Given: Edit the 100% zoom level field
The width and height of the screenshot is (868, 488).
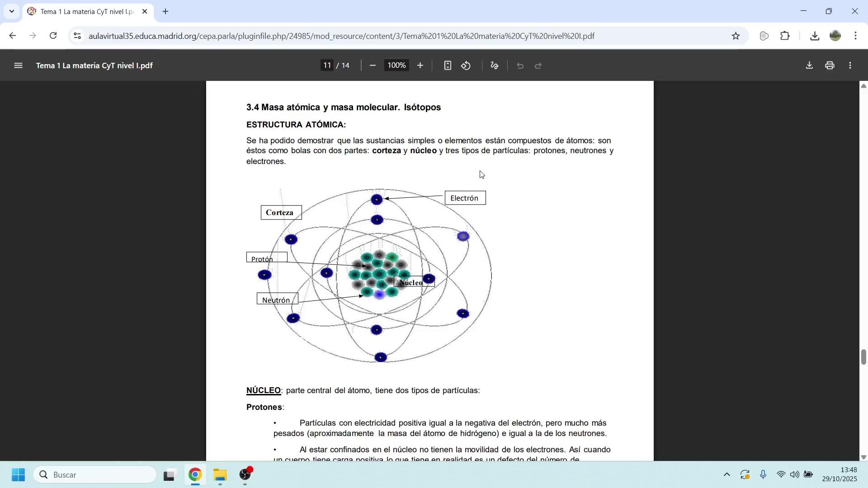Looking at the screenshot, I should 396,66.
